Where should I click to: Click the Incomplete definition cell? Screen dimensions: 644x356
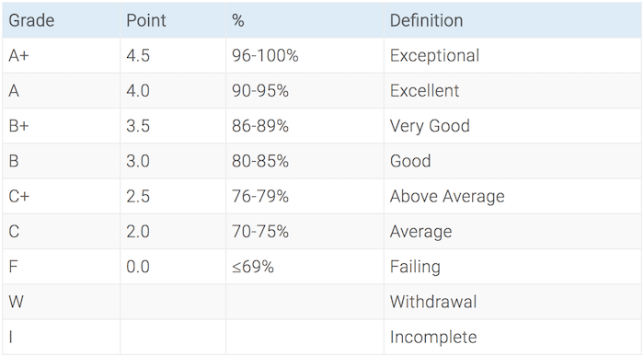click(512, 337)
